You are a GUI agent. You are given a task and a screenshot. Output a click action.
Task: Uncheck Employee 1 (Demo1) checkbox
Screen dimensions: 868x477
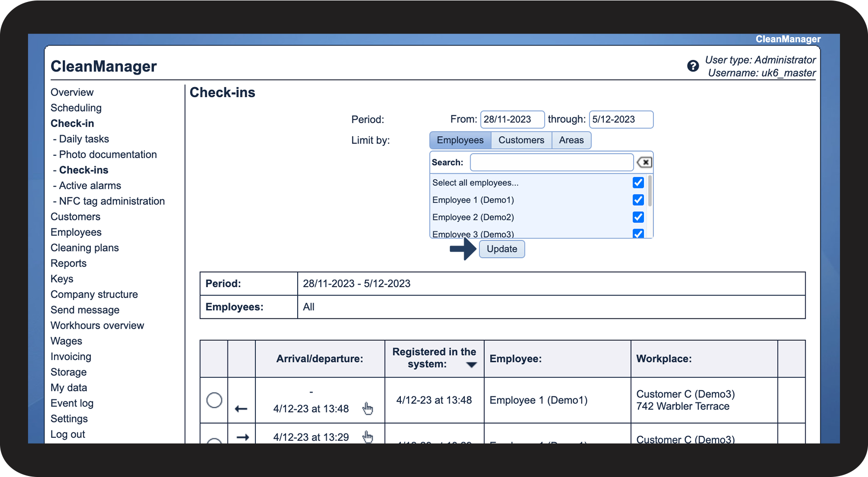[638, 200]
